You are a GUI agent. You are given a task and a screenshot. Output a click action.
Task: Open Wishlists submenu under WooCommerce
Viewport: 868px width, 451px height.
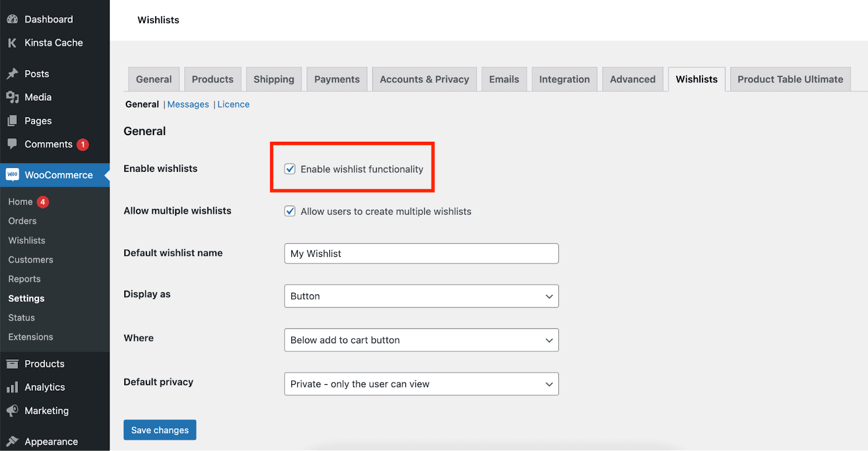[27, 240]
